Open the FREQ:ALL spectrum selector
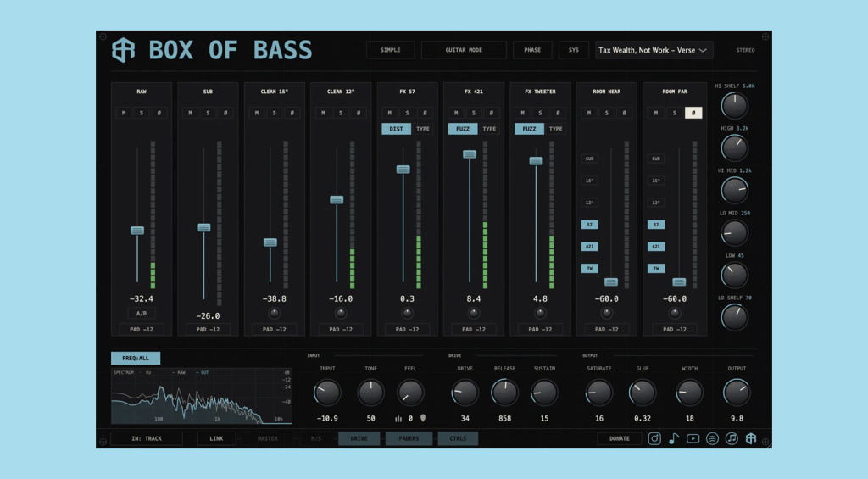Image resolution: width=868 pixels, height=479 pixels. pyautogui.click(x=136, y=359)
